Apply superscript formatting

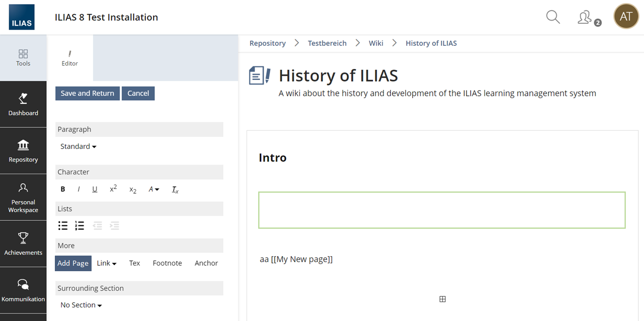point(113,189)
